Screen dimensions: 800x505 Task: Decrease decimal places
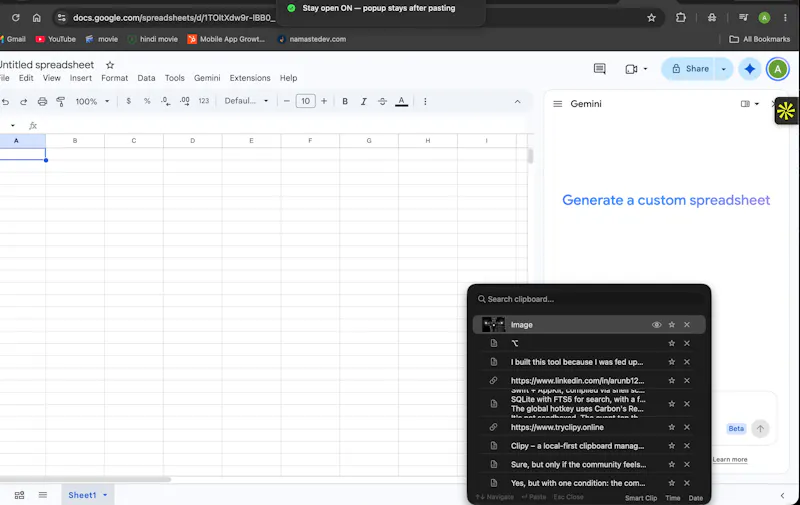coord(165,102)
